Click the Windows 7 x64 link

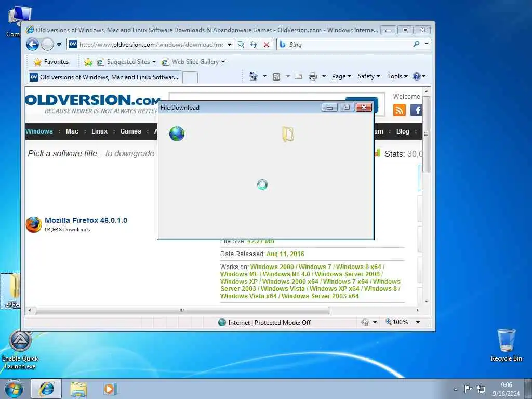click(x=345, y=281)
